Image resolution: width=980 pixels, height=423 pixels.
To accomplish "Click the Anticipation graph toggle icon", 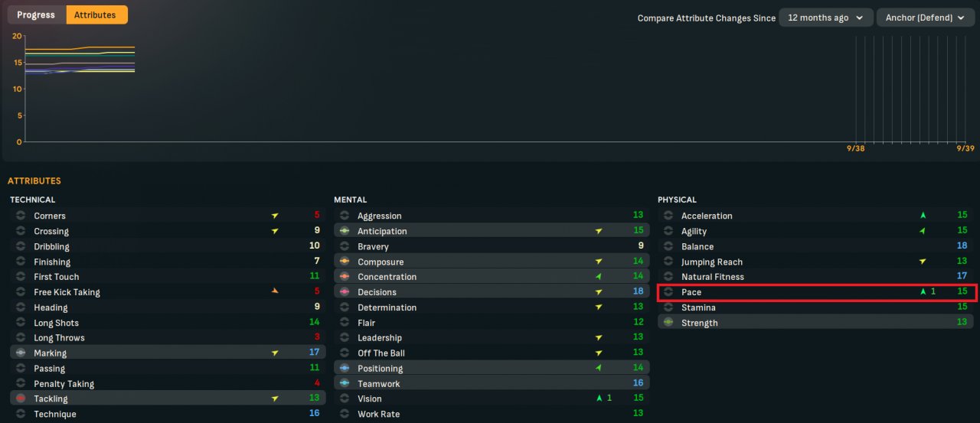I will 344,231.
